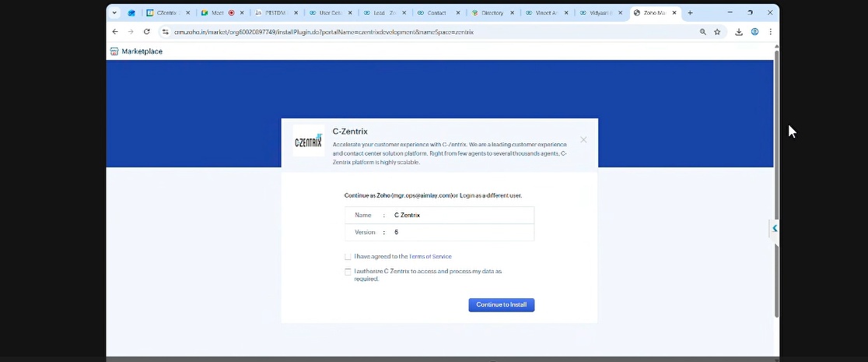Click the site information icon in address bar

(165, 32)
